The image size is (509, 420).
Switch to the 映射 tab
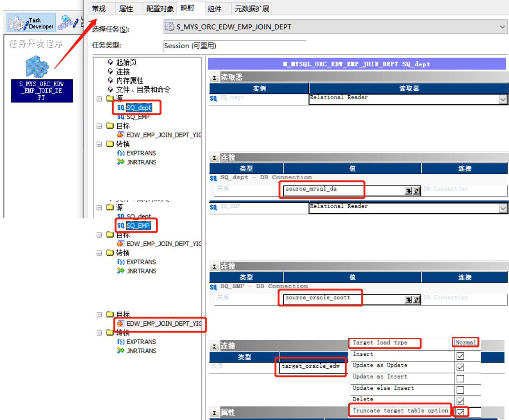pyautogui.click(x=188, y=8)
